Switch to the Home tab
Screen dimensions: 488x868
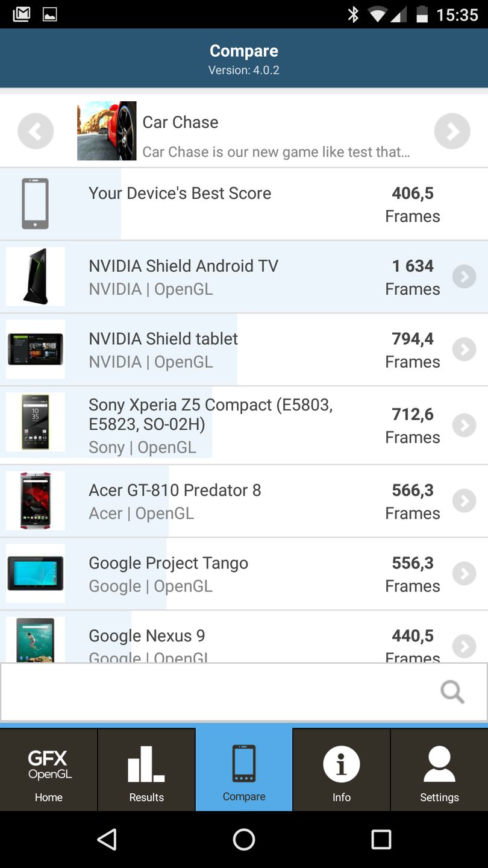point(49,770)
